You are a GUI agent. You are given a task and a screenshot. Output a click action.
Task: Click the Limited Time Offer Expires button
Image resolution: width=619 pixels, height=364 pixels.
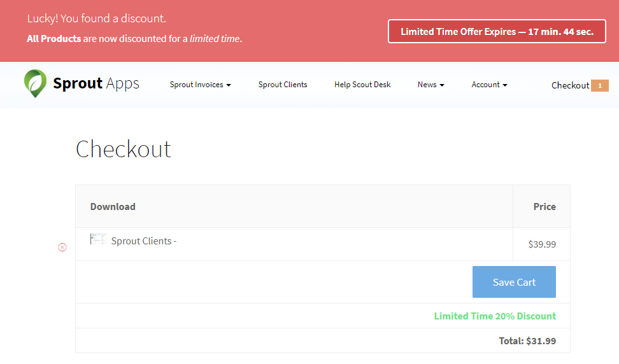pos(497,32)
